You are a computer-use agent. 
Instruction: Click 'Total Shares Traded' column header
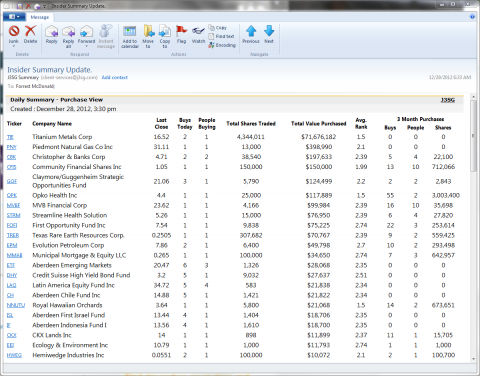click(x=251, y=124)
